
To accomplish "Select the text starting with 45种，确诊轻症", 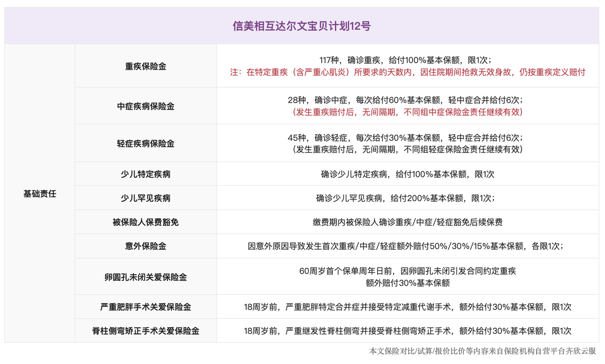I will point(407,138).
